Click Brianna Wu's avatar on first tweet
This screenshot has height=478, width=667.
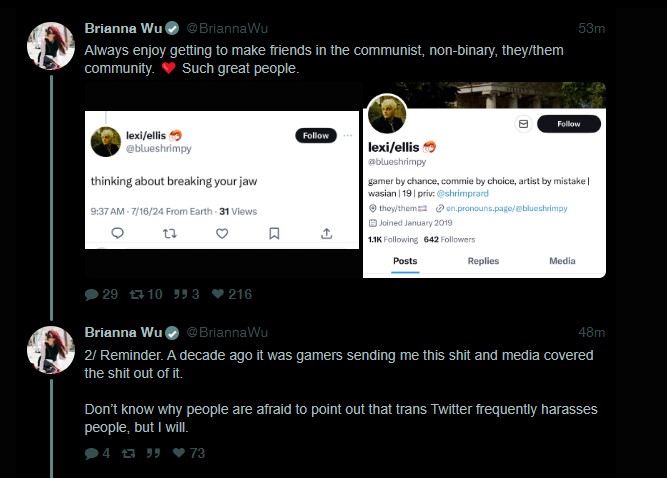pyautogui.click(x=51, y=46)
